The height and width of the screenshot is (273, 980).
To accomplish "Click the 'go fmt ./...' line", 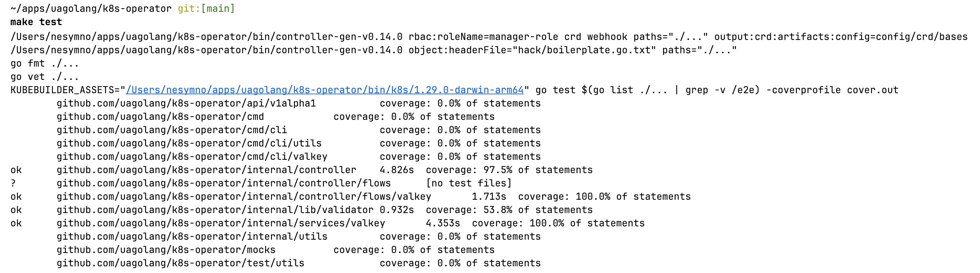I will tap(45, 64).
